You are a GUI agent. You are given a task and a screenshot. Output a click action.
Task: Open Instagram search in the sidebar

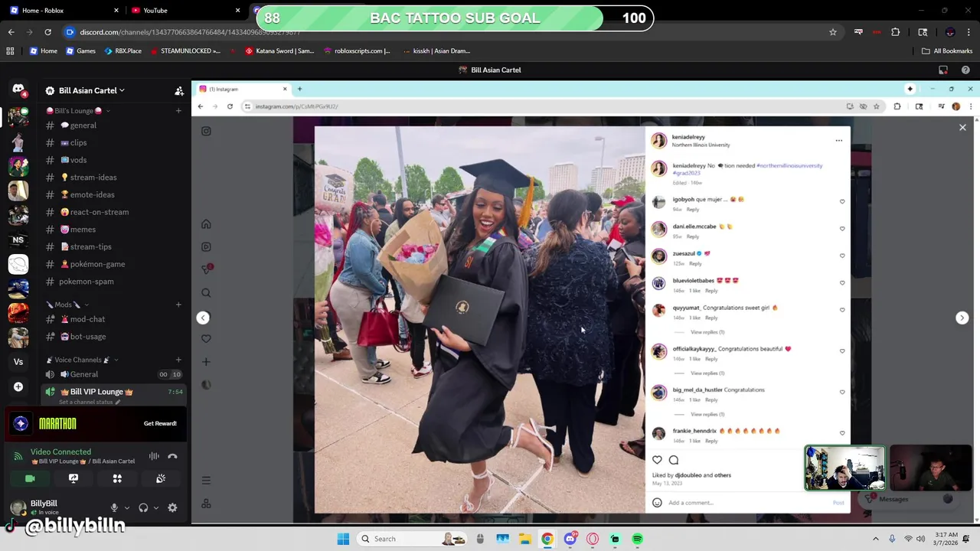pyautogui.click(x=206, y=292)
